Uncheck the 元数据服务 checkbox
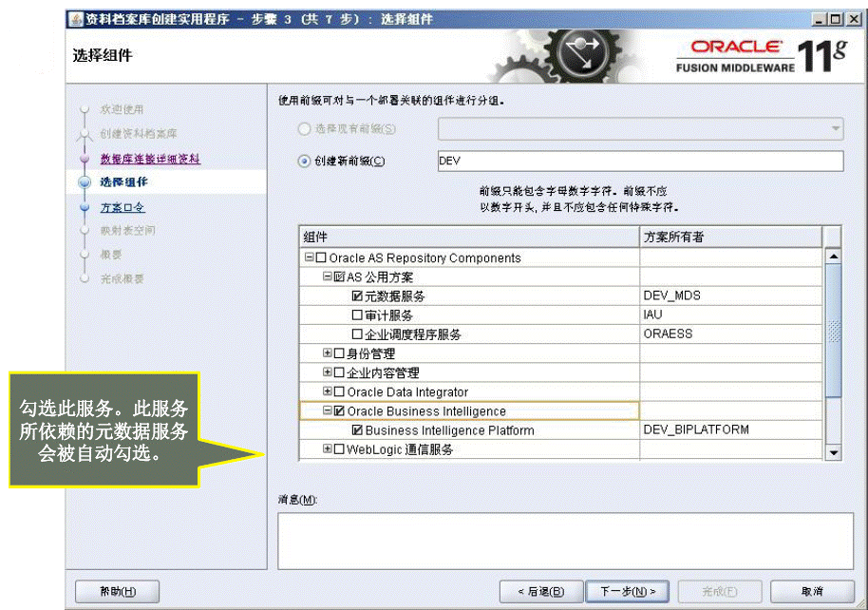 (357, 295)
